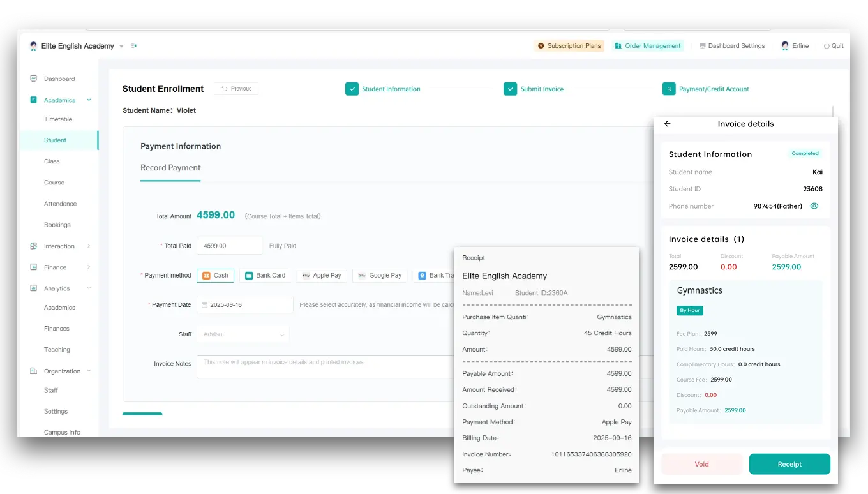Click the Receipt button
Viewport: 868px width, 494px height.
(x=789, y=464)
